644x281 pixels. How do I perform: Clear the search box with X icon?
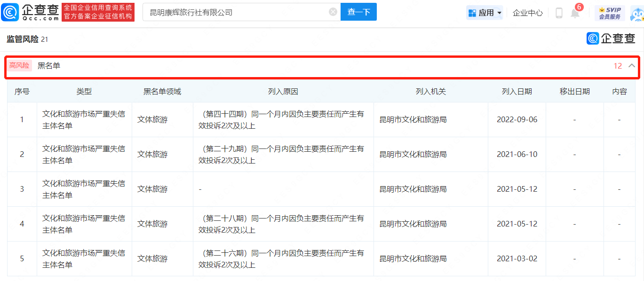[333, 12]
